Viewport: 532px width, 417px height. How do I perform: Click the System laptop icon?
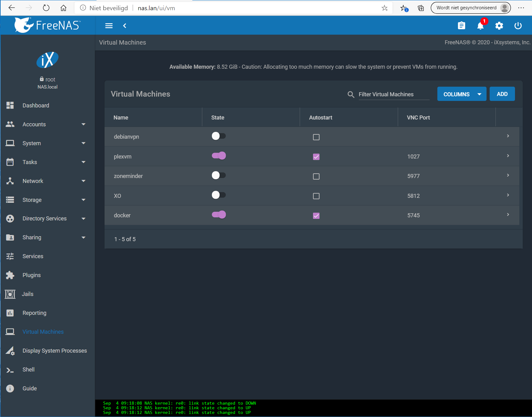[x=10, y=143]
